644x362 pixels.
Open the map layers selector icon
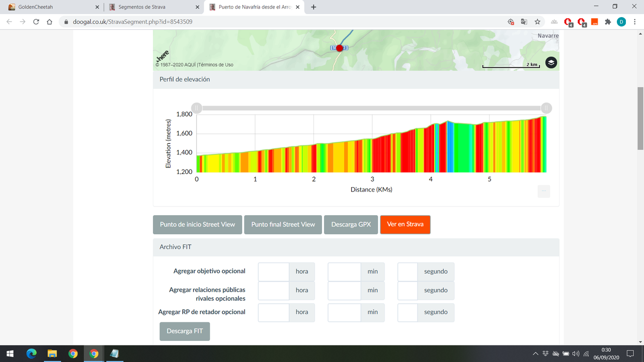tap(551, 63)
